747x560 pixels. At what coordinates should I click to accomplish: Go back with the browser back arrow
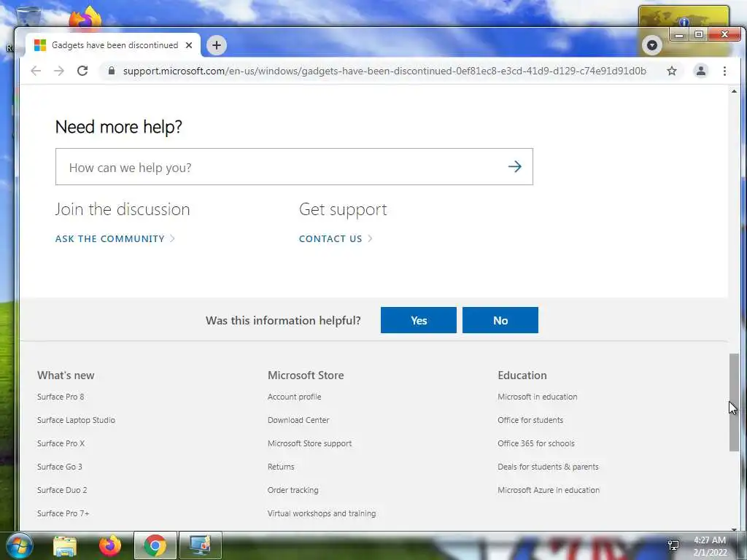click(x=36, y=71)
